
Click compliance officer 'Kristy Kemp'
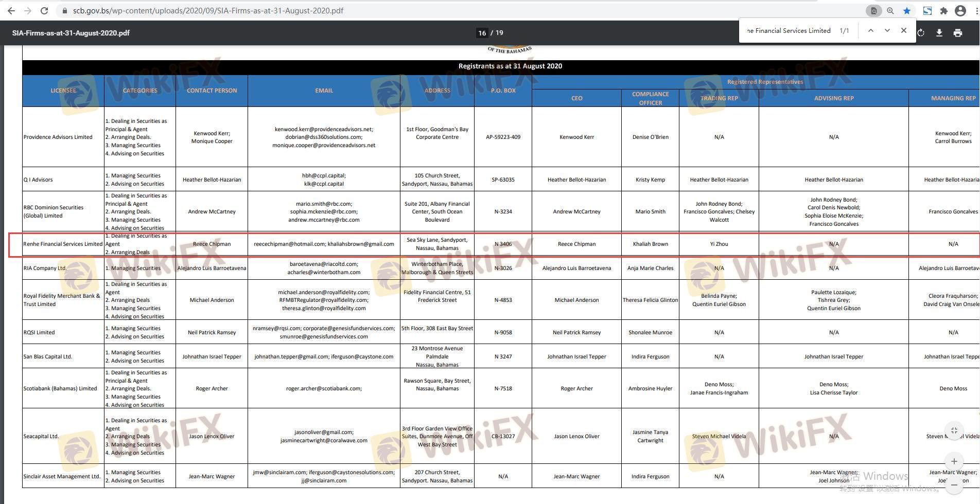tap(651, 179)
